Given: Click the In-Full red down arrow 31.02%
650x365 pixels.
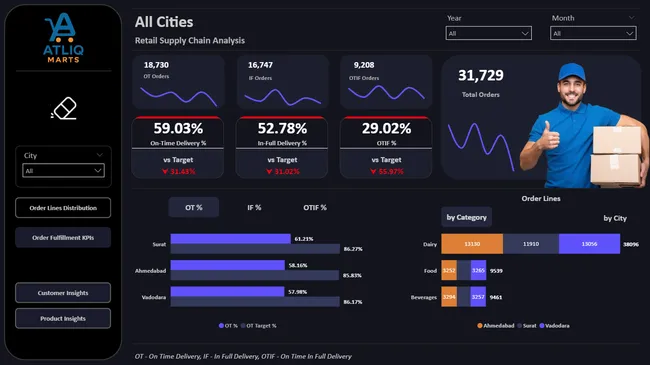Looking at the screenshot, I should [x=269, y=171].
